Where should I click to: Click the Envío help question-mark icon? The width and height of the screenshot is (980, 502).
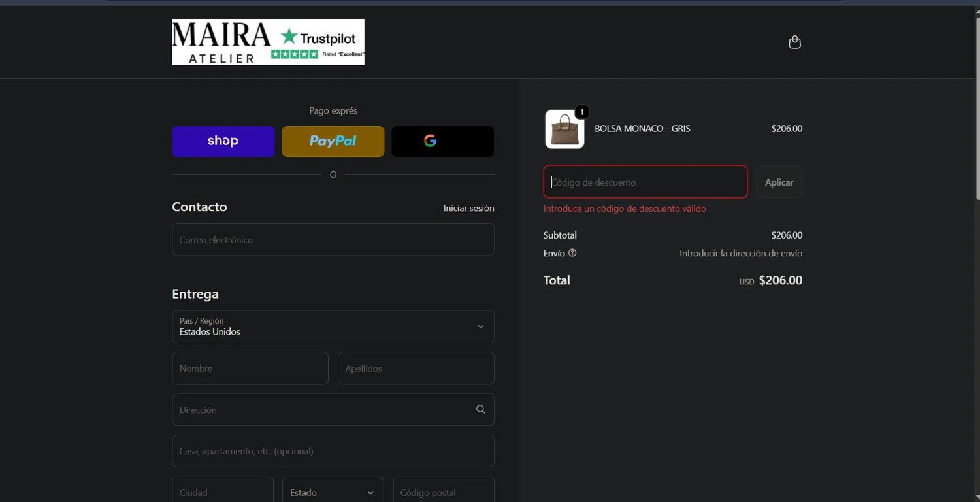[572, 253]
